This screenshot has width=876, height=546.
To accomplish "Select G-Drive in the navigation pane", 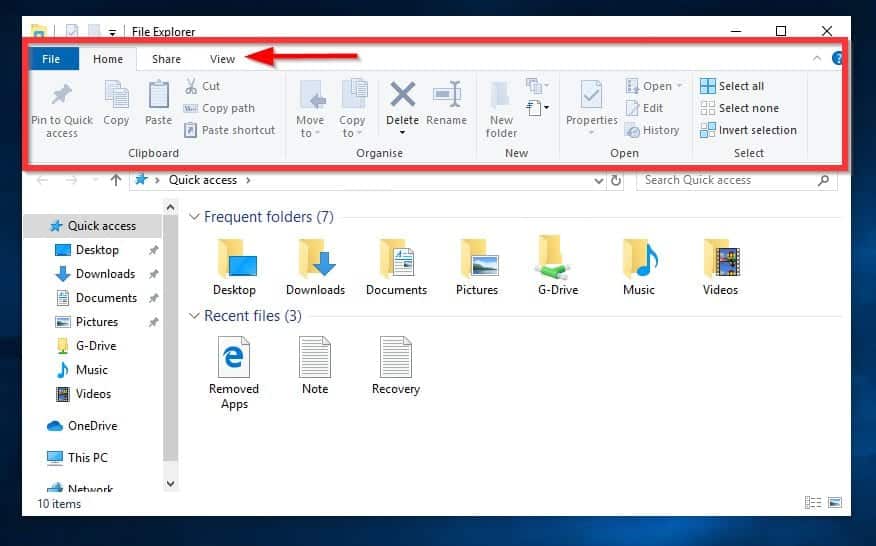I will pyautogui.click(x=96, y=346).
